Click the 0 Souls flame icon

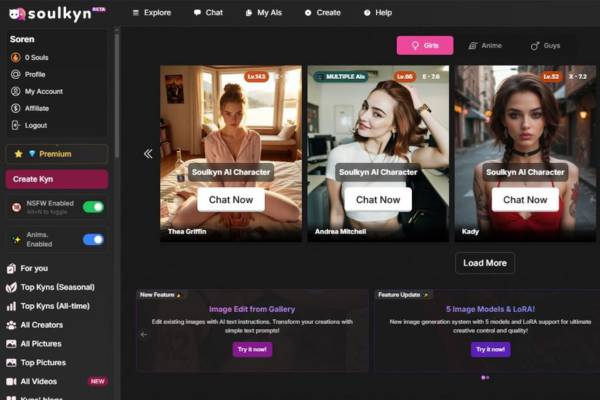coord(15,57)
